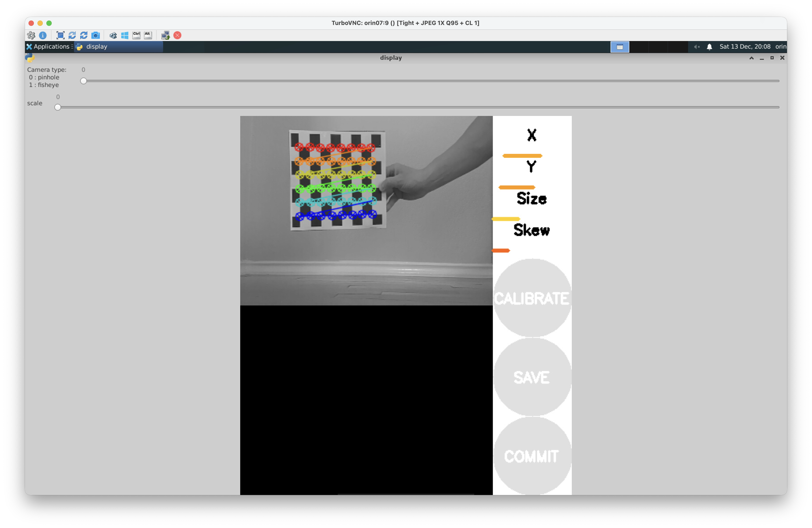812x528 pixels.
Task: Click the scale slider handle
Action: 58,107
